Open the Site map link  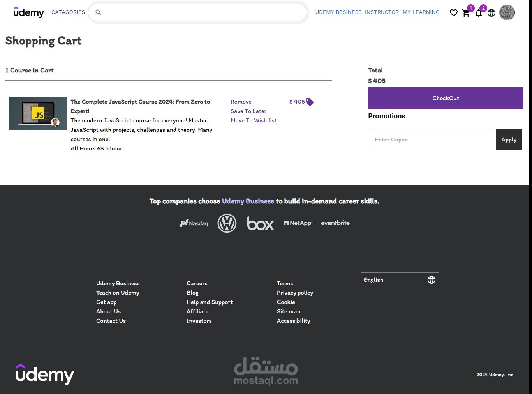(x=289, y=311)
